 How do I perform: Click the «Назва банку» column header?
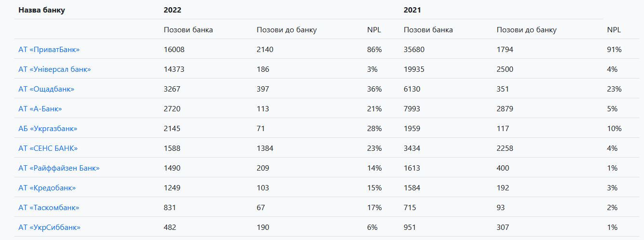coord(41,10)
